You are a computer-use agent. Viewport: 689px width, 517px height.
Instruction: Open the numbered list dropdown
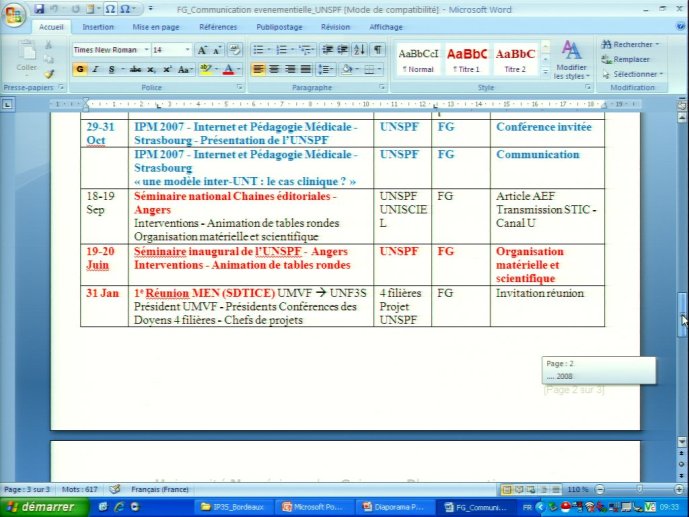click(292, 50)
